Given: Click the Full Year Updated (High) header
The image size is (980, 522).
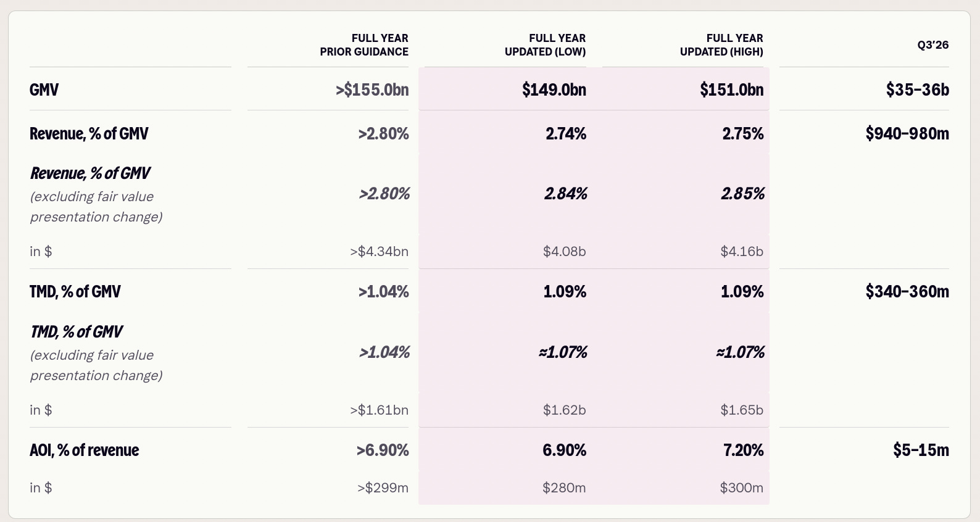Looking at the screenshot, I should (721, 45).
